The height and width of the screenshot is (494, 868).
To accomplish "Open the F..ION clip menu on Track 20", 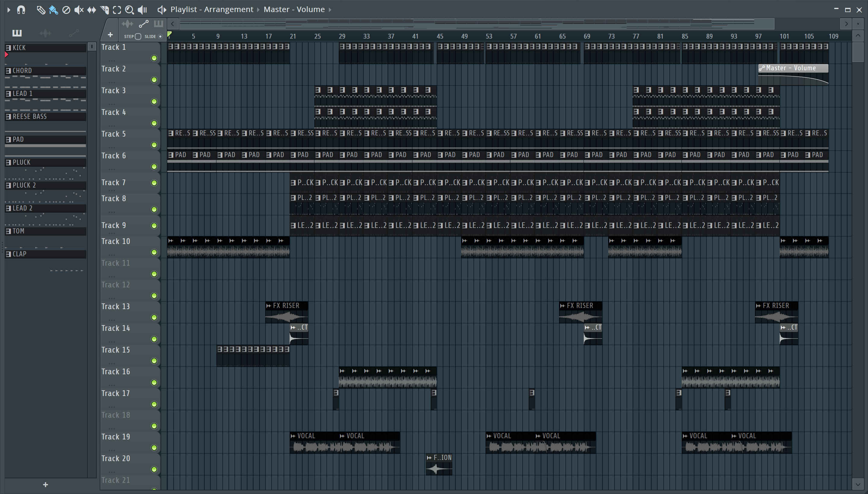I will point(429,458).
